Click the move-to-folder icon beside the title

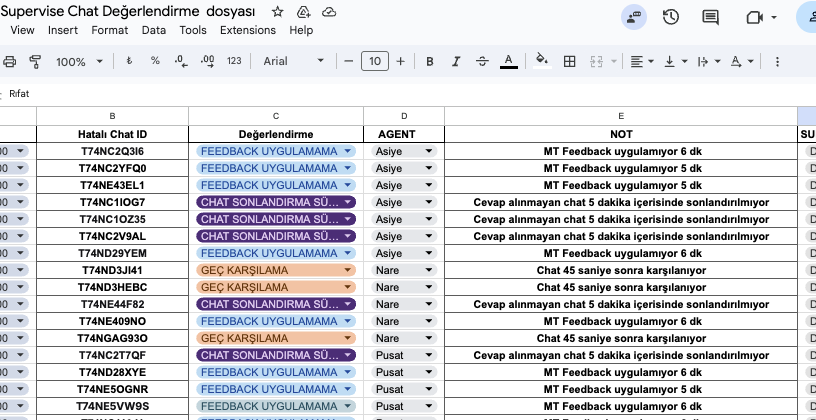(x=303, y=12)
